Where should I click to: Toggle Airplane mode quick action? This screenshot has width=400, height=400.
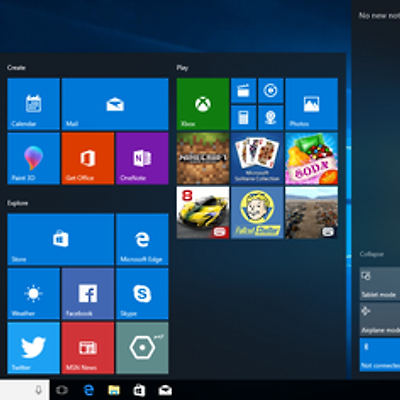tap(380, 319)
